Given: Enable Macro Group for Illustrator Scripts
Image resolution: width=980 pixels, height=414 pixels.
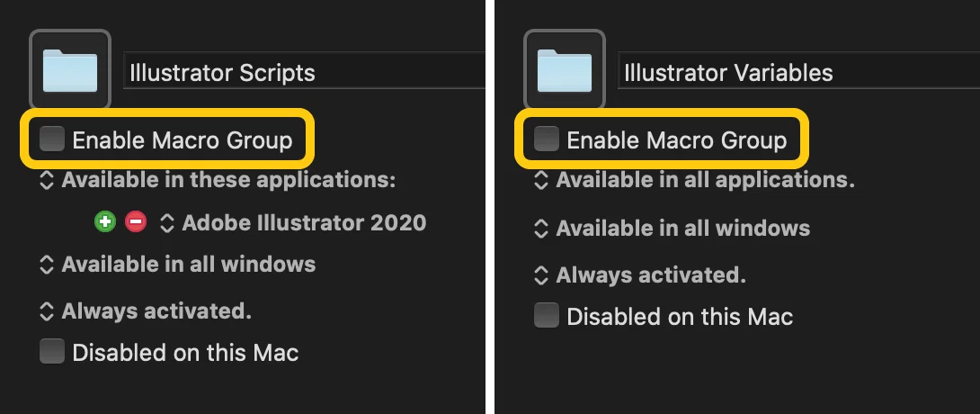Looking at the screenshot, I should pyautogui.click(x=52, y=139).
